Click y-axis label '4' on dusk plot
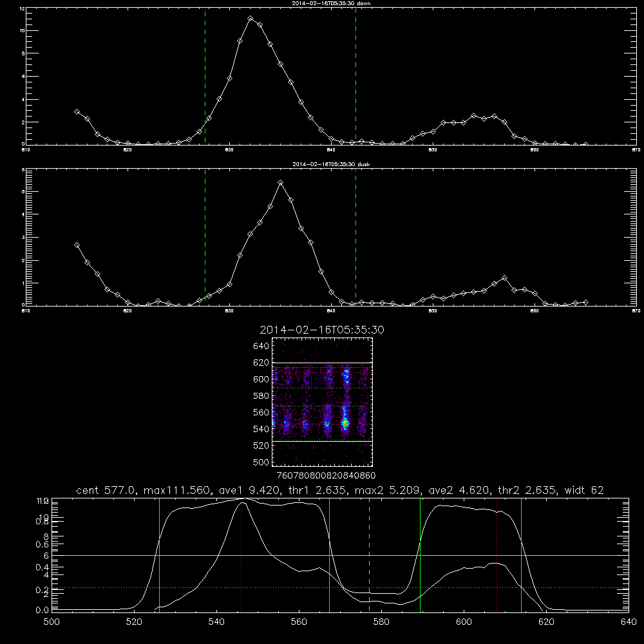This screenshot has height=644, width=644. (x=23, y=214)
